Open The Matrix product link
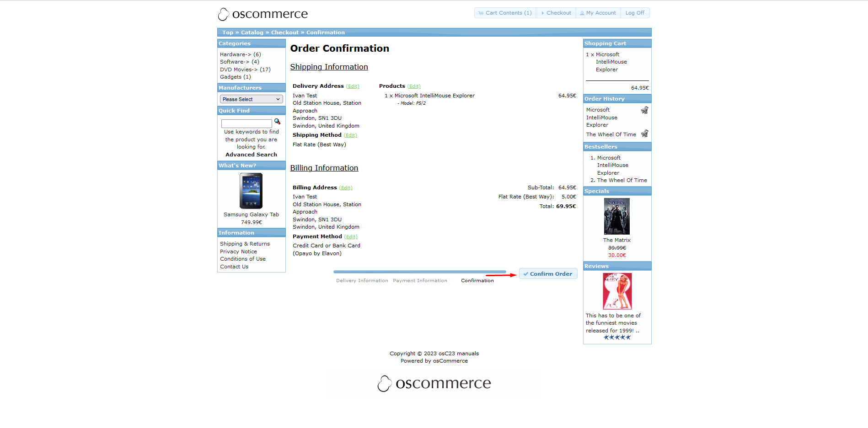868x428 pixels. coord(616,240)
